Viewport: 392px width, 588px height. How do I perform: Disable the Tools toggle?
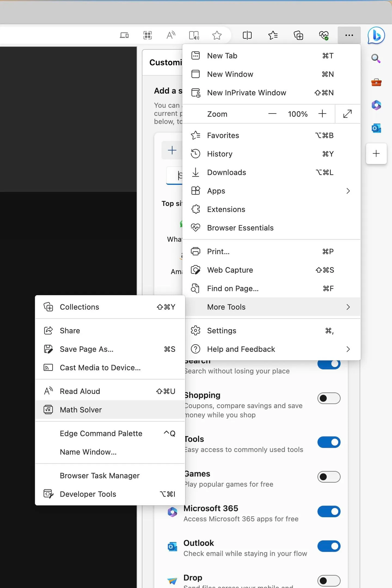tap(329, 442)
